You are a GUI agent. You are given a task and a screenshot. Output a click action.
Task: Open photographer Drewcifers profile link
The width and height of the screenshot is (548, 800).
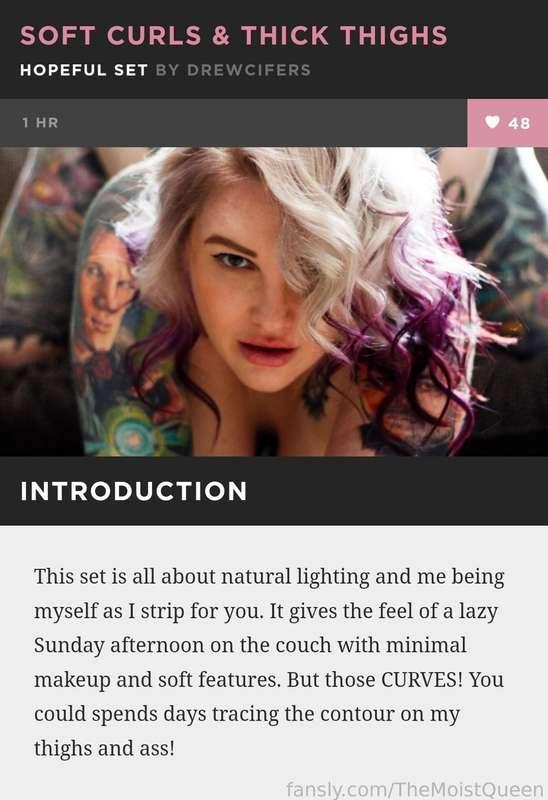point(249,70)
